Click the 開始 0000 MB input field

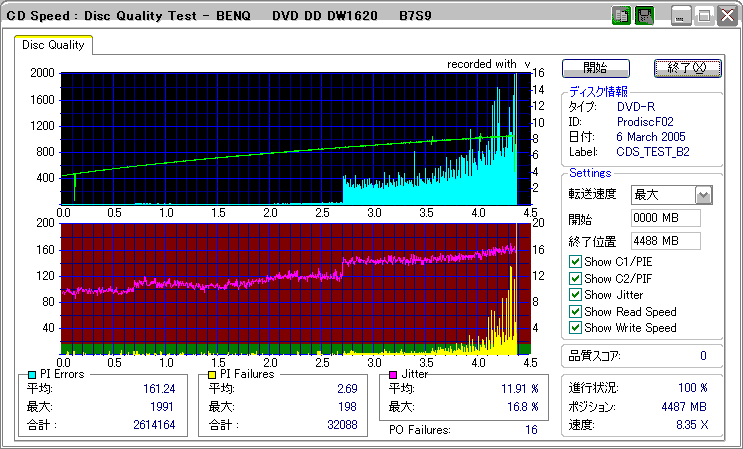(666, 218)
